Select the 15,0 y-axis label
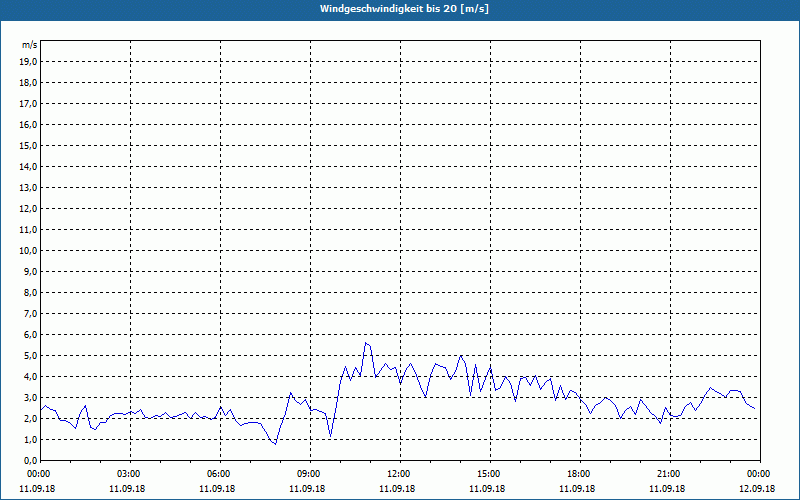The height and width of the screenshot is (500, 800). (x=29, y=145)
